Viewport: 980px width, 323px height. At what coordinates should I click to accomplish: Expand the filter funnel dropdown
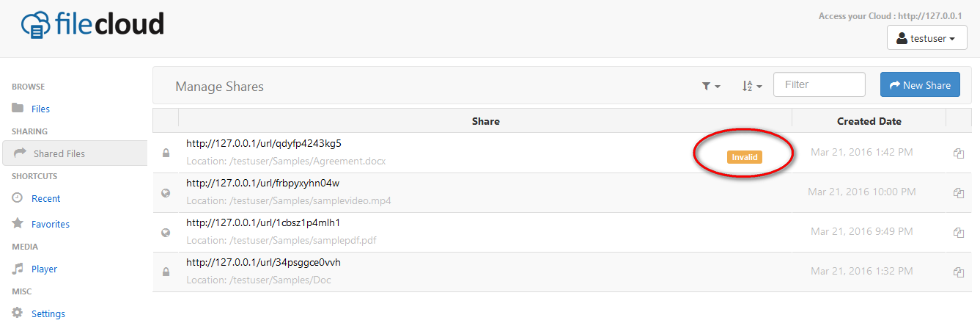coord(711,86)
